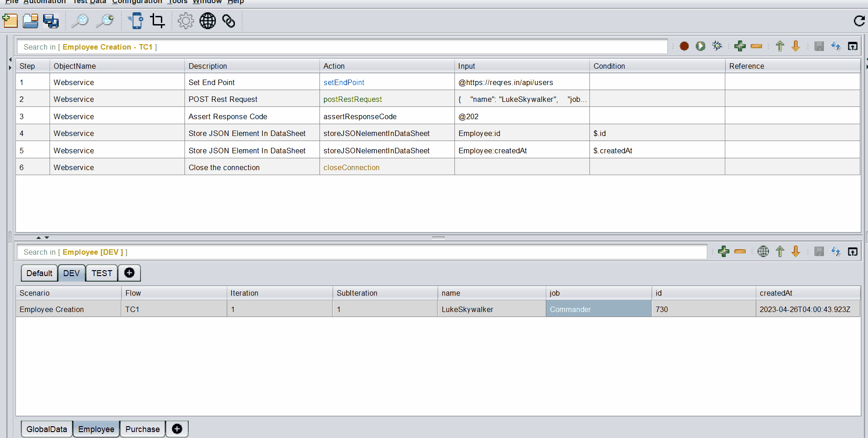Viewport: 868px width, 438px height.
Task: Collapse the pane using the split up arrow
Action: pos(39,237)
